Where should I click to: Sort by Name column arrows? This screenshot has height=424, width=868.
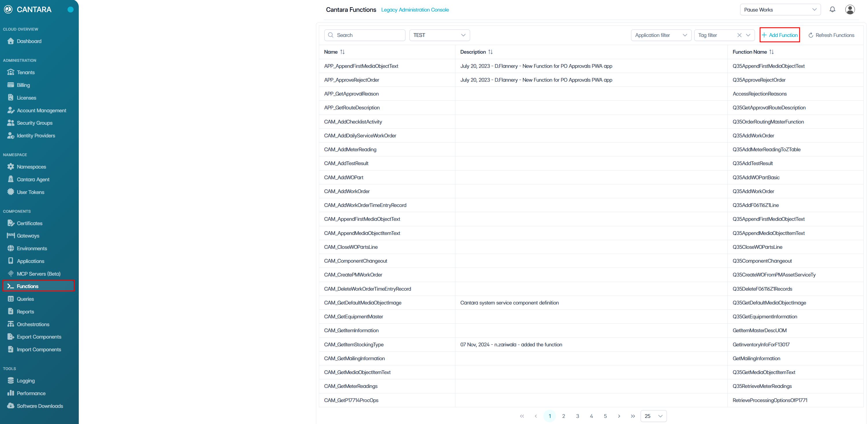[x=342, y=52]
